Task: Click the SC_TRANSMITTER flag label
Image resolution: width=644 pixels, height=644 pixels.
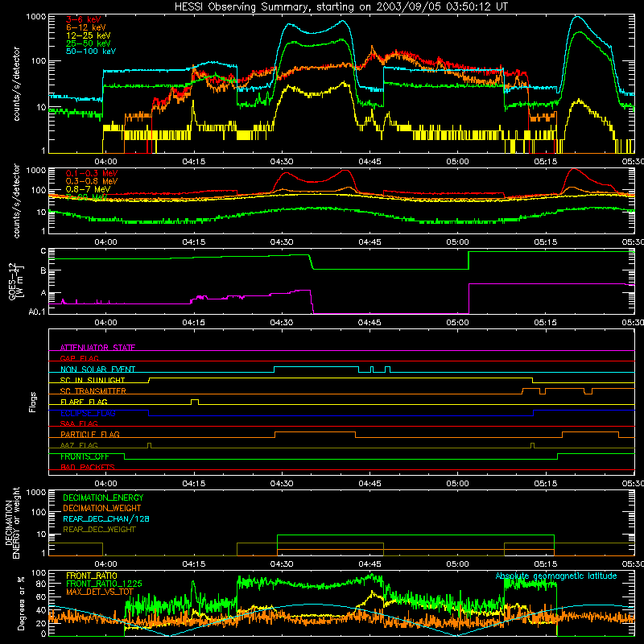Action: click(93, 391)
